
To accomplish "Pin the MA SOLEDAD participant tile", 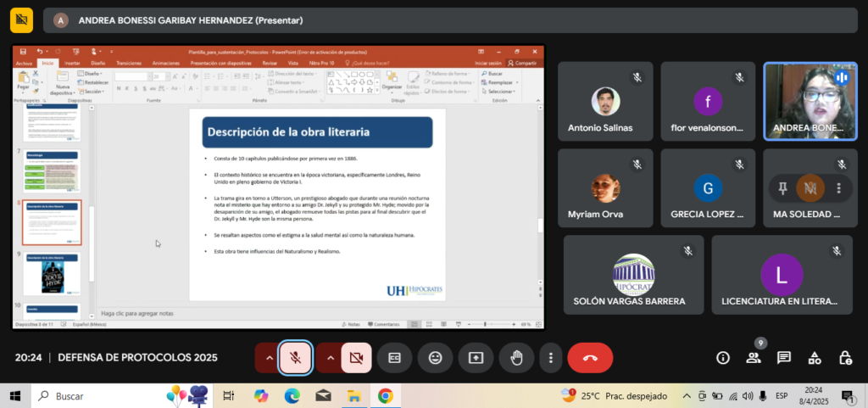I will click(x=782, y=187).
